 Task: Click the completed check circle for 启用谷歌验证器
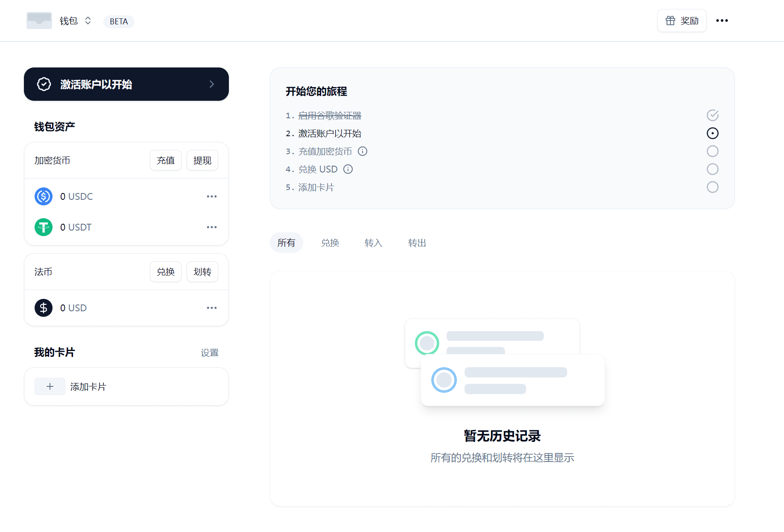coord(713,115)
